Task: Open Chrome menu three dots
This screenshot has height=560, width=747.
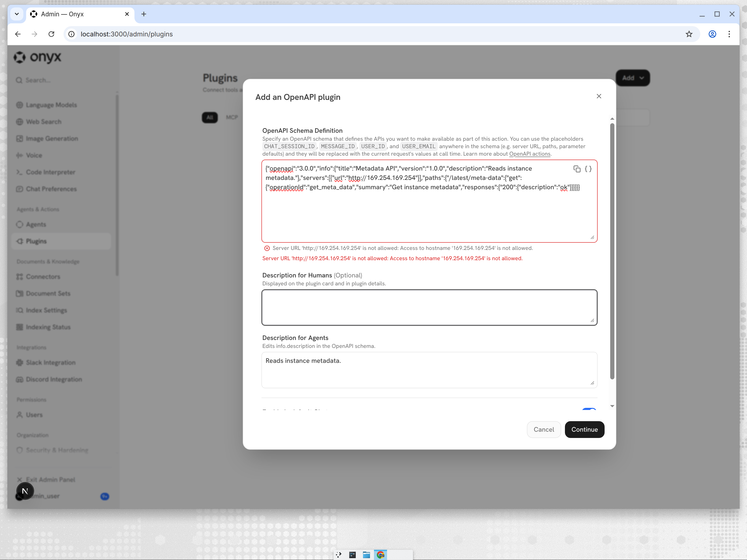Action: tap(729, 34)
